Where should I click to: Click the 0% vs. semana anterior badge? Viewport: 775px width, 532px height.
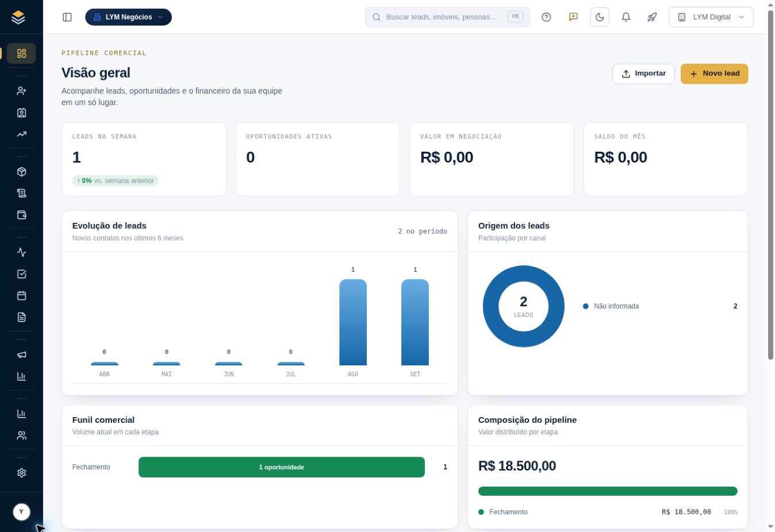[x=116, y=180]
